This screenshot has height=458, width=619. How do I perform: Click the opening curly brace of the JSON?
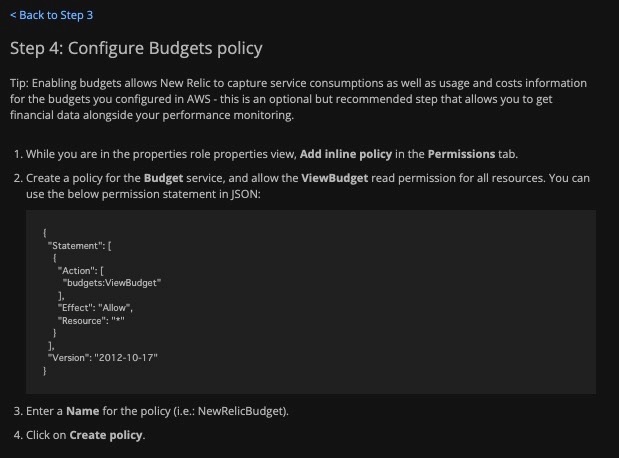click(x=45, y=233)
